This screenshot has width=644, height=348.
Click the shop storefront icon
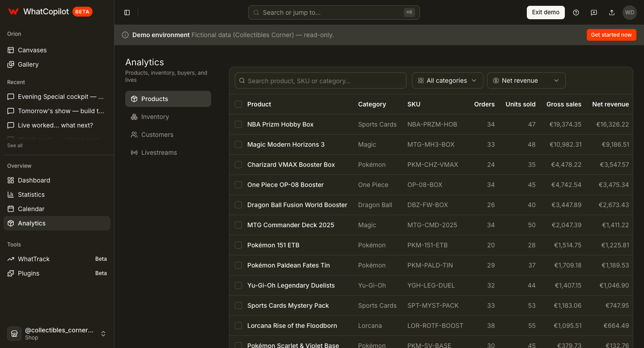click(14, 334)
